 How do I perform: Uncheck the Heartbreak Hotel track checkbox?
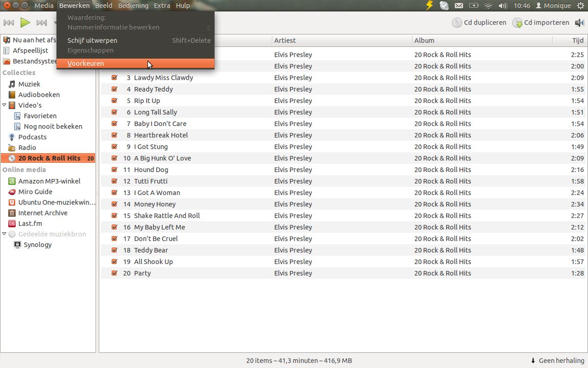coord(114,135)
